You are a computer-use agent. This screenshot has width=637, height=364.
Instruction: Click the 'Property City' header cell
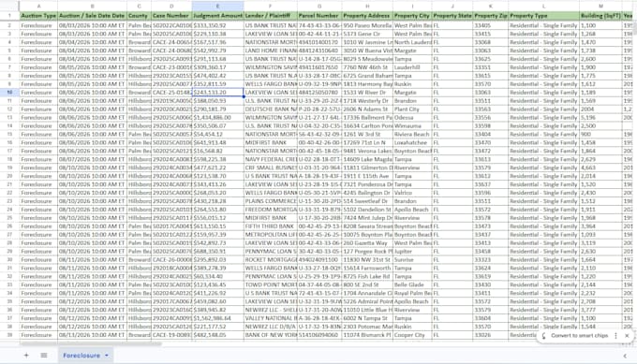point(412,16)
